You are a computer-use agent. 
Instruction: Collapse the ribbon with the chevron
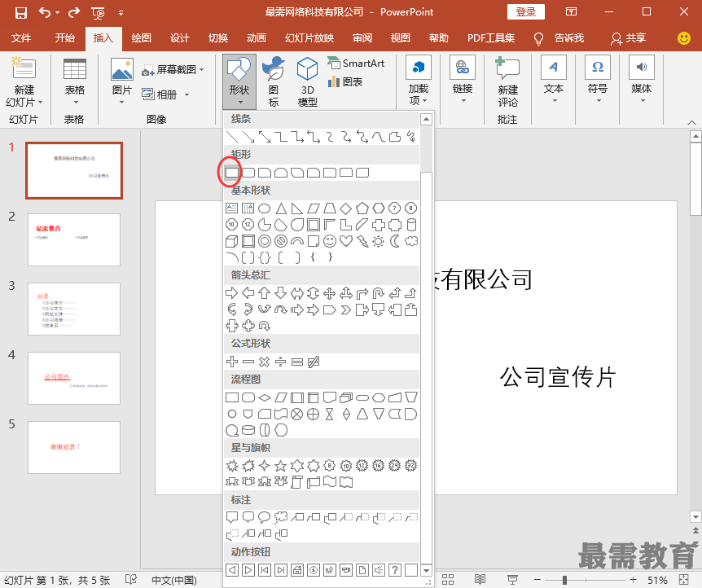(x=691, y=122)
